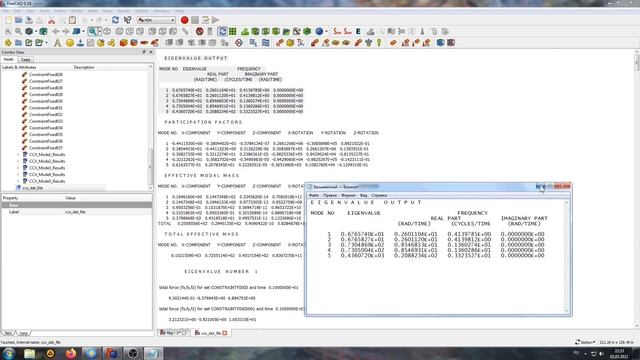This screenshot has height=360, width=640.
Task: Choose the blue sphere material icon
Action: tap(319, 31)
